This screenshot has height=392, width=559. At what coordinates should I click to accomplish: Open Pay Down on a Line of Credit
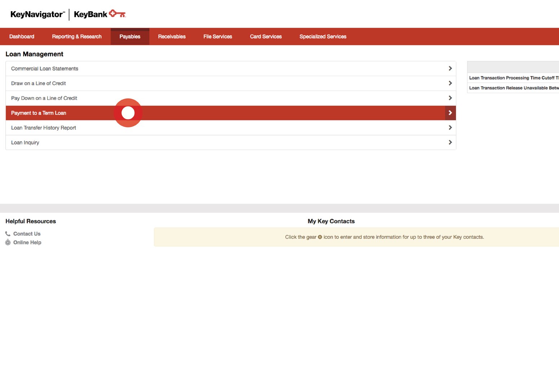[44, 98]
